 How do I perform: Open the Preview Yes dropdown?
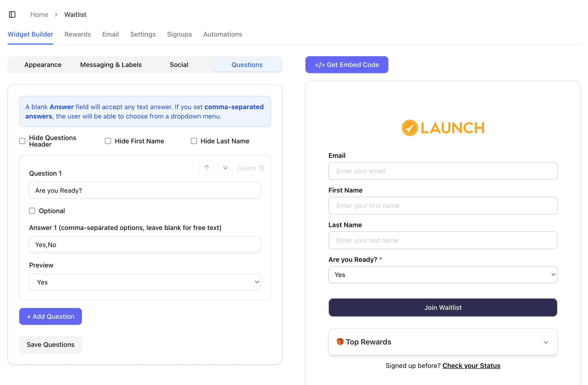(x=145, y=282)
